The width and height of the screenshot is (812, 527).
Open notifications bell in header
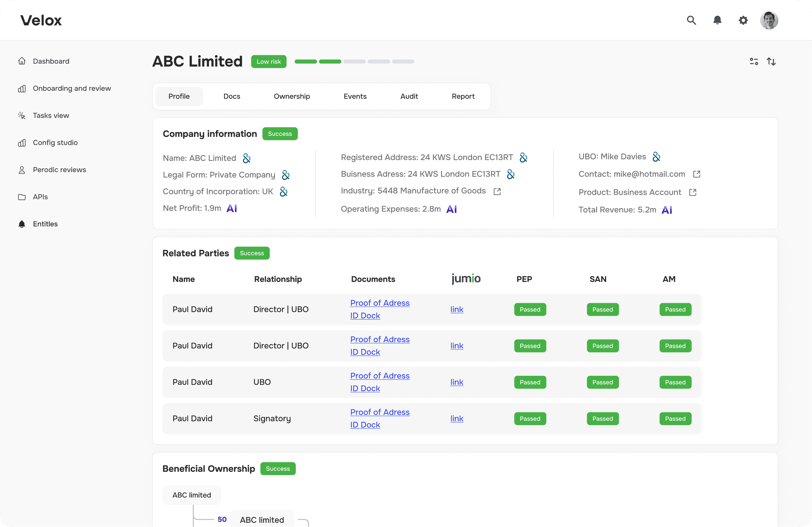(717, 21)
